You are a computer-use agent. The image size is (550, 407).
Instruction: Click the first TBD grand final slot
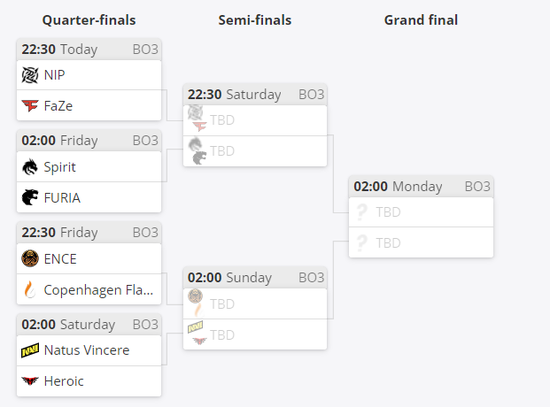pyautogui.click(x=421, y=212)
